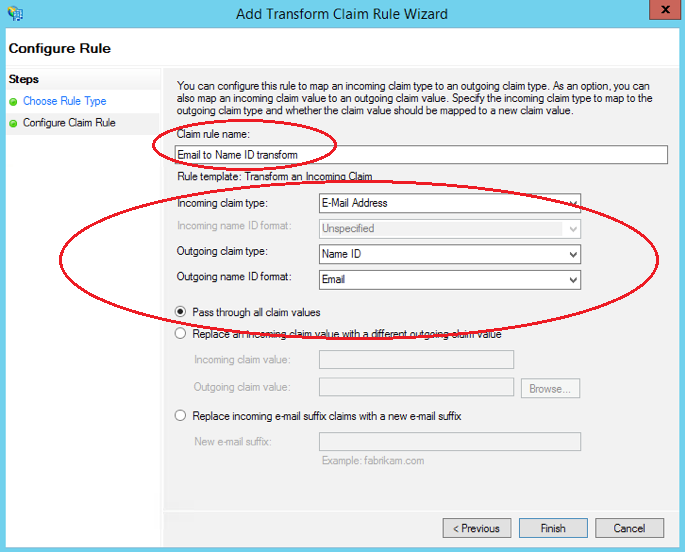Open the Incoming name ID format dropdown

[x=450, y=228]
